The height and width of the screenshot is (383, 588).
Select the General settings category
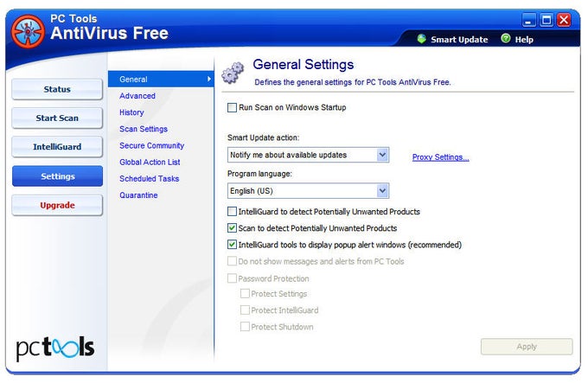click(x=161, y=79)
